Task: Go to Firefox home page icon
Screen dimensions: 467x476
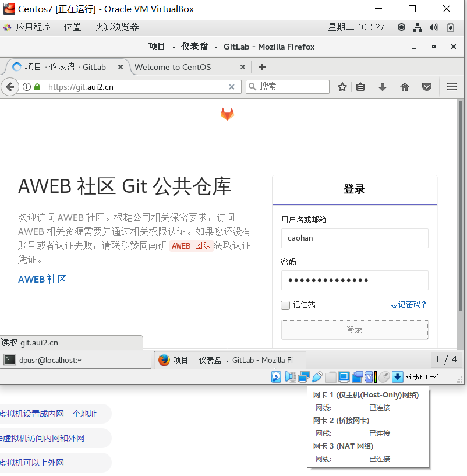Action: coord(405,87)
